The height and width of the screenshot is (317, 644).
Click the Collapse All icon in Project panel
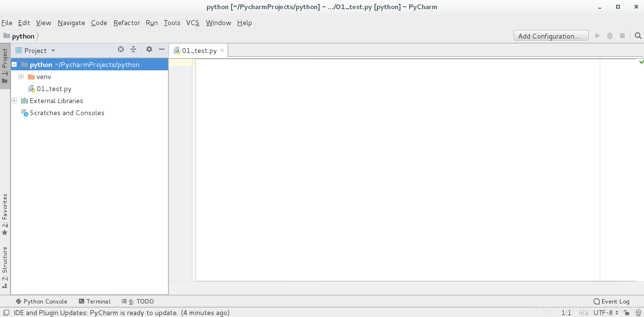coord(133,50)
